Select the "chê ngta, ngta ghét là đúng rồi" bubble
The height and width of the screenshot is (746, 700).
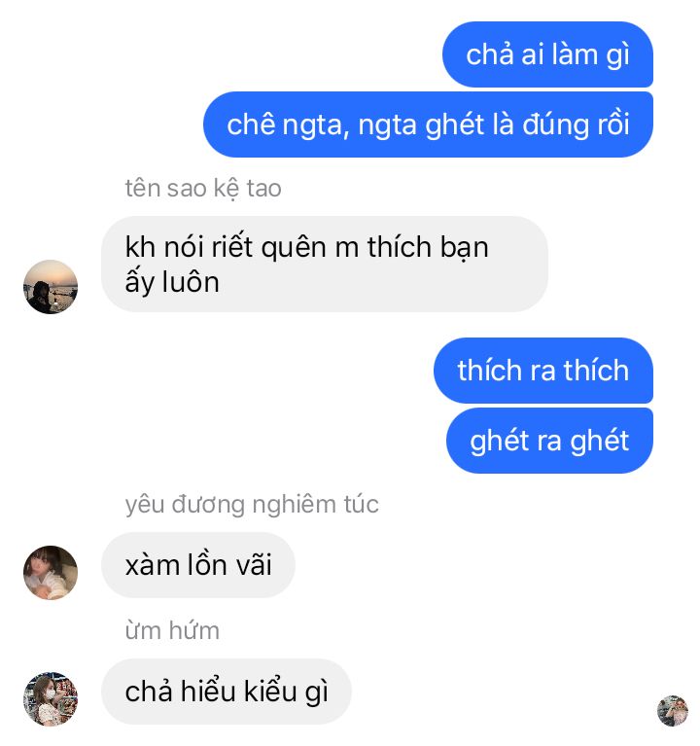[x=428, y=124]
